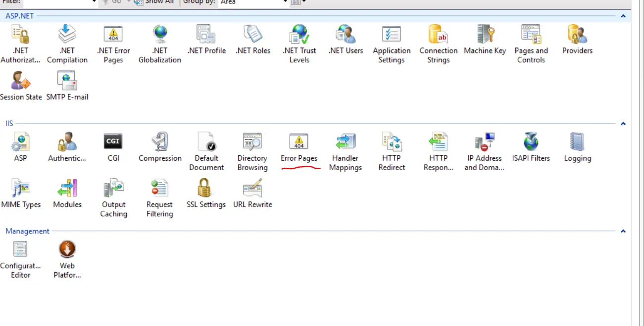The image size is (644, 326).
Task: Open MIME Types feature
Action: coord(21,193)
